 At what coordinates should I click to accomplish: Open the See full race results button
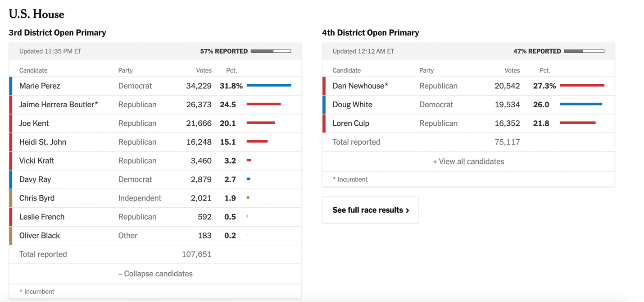pyautogui.click(x=370, y=210)
